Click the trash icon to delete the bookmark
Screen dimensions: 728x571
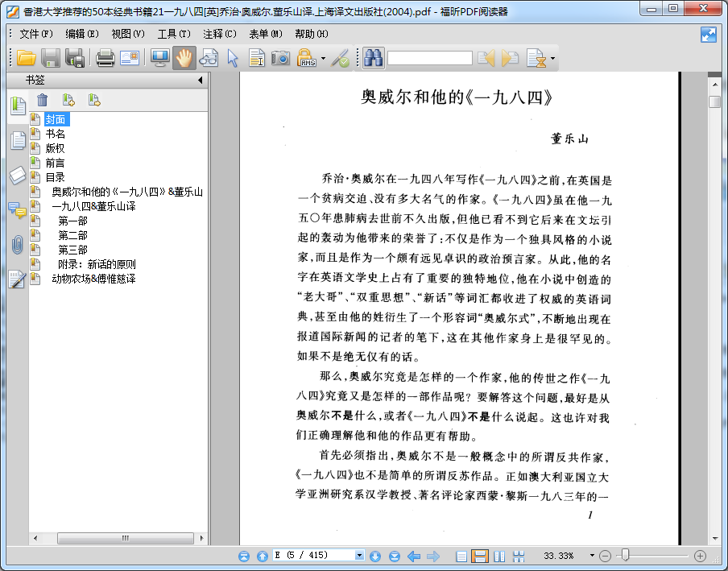42,100
